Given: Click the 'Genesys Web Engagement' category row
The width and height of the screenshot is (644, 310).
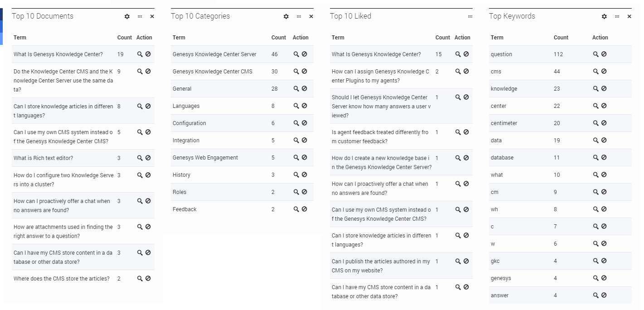Looking at the screenshot, I should pos(205,158).
